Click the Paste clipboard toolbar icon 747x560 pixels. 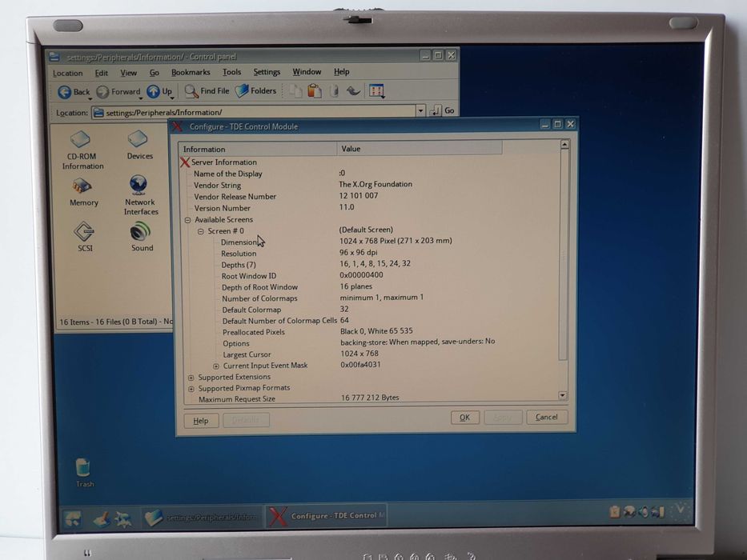(314, 90)
